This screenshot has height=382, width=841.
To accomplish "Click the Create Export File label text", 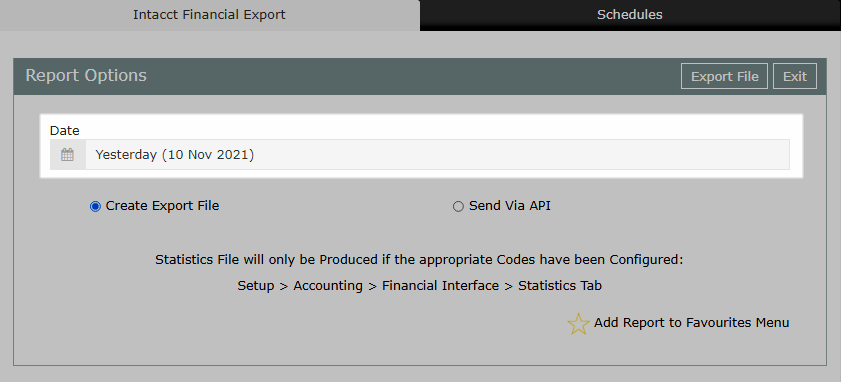I will point(163,206).
